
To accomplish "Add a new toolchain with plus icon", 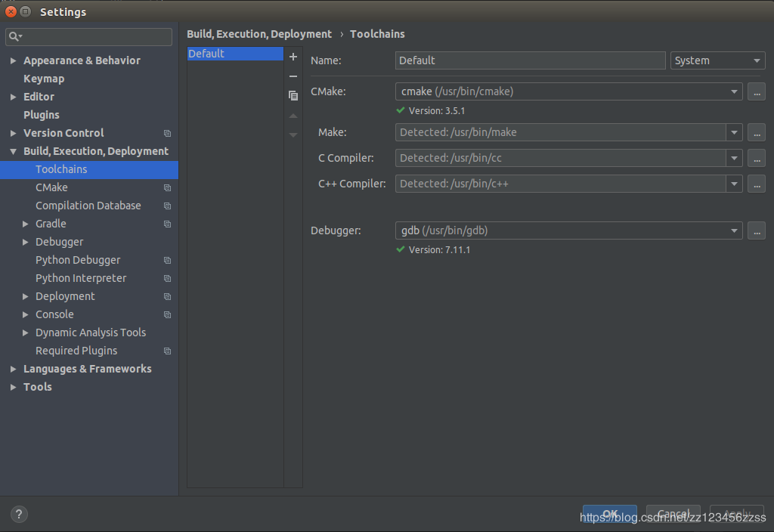I will 293,57.
